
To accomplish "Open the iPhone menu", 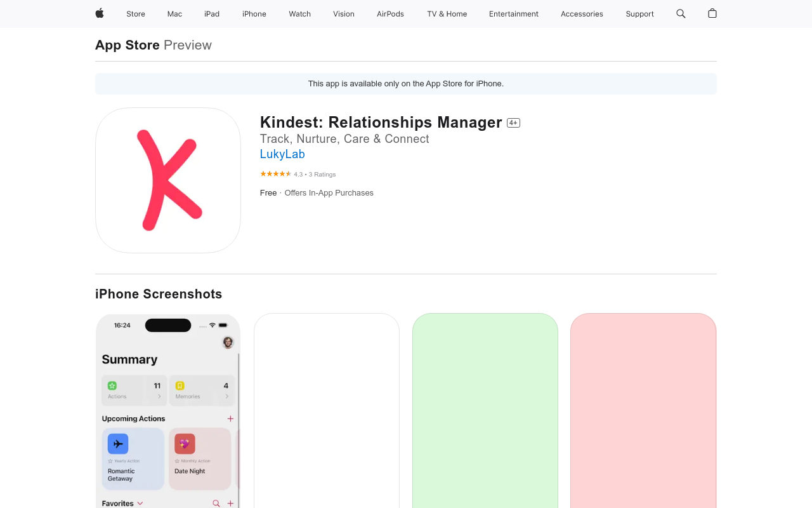I will [254, 14].
